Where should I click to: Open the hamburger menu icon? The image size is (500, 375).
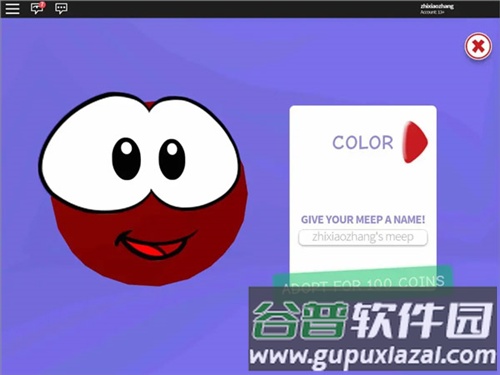[12, 8]
